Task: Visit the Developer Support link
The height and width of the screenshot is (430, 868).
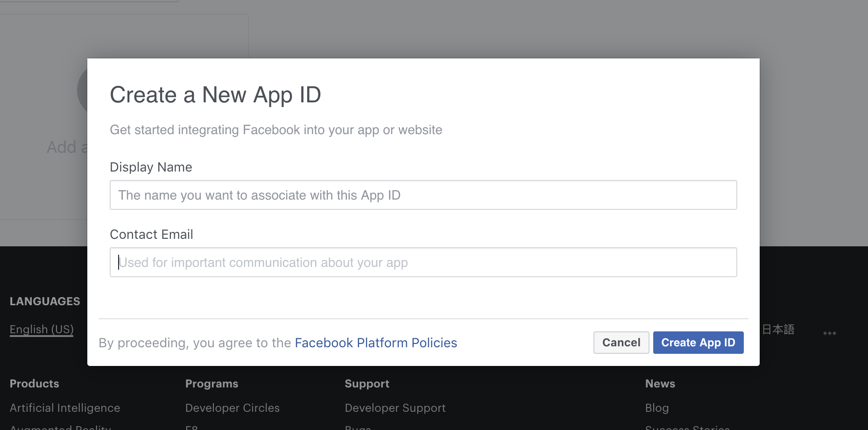Action: pyautogui.click(x=395, y=408)
